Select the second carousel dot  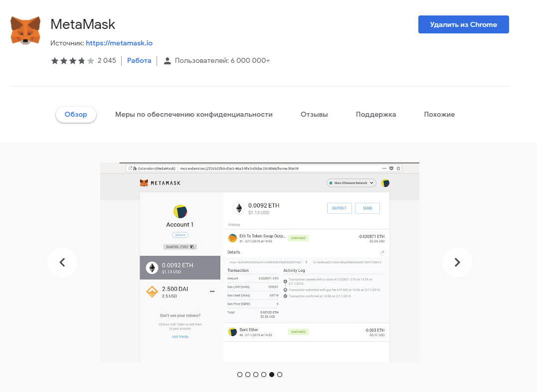(x=248, y=375)
